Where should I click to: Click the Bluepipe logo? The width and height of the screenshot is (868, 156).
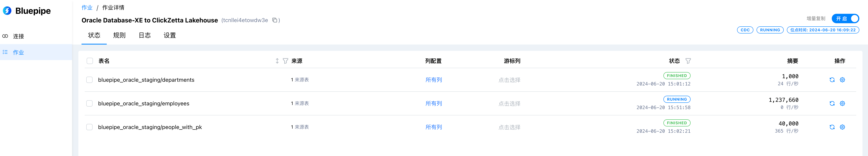[27, 11]
